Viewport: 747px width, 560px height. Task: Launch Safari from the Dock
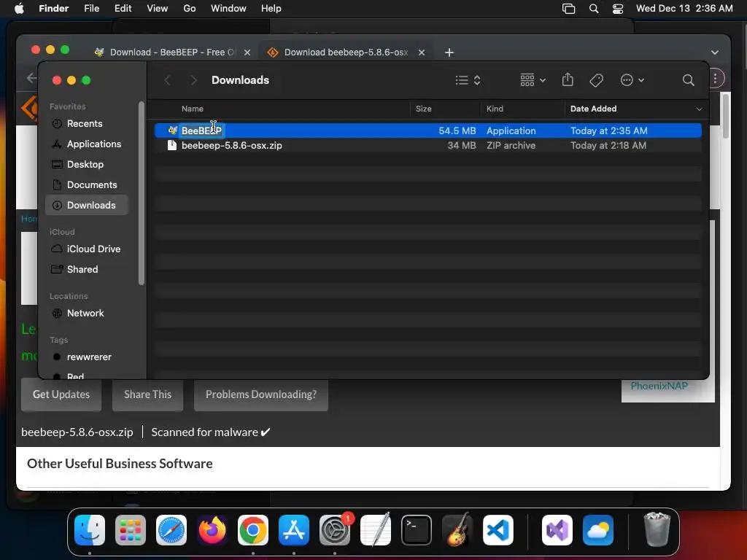click(x=171, y=530)
